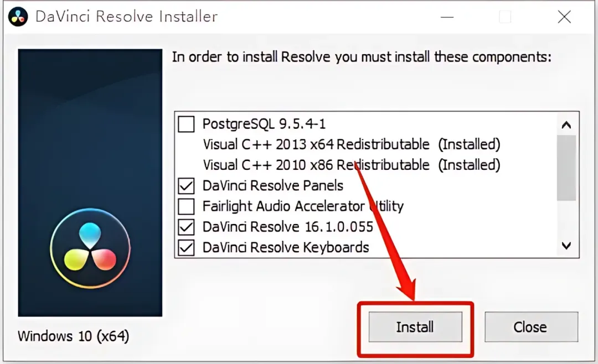Click the Close button
This screenshot has width=598, height=364.
(531, 327)
